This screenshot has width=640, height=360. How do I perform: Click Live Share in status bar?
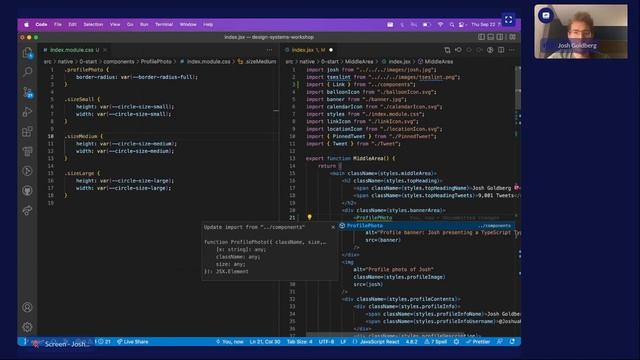[133, 342]
